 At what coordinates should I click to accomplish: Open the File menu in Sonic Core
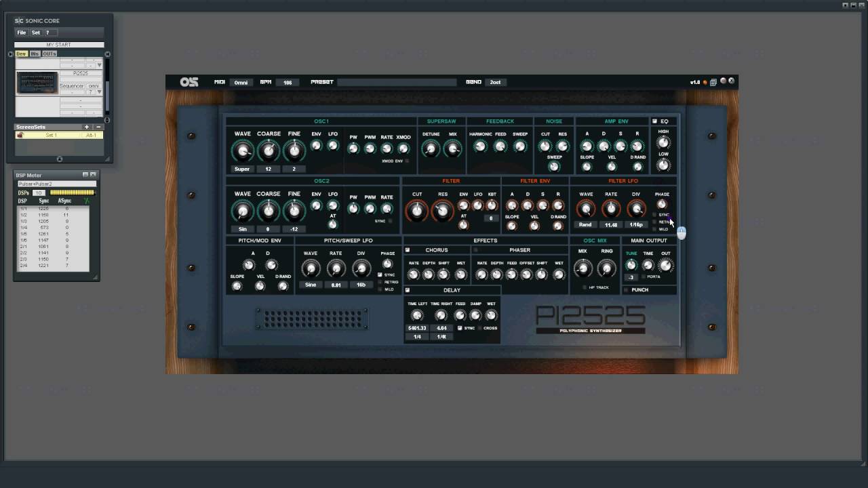coord(22,33)
